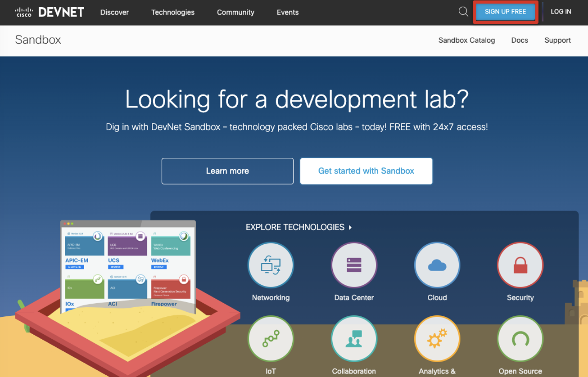Screen dimensions: 588x377
Task: Expand the Explore Technologies section
Action: tap(299, 227)
